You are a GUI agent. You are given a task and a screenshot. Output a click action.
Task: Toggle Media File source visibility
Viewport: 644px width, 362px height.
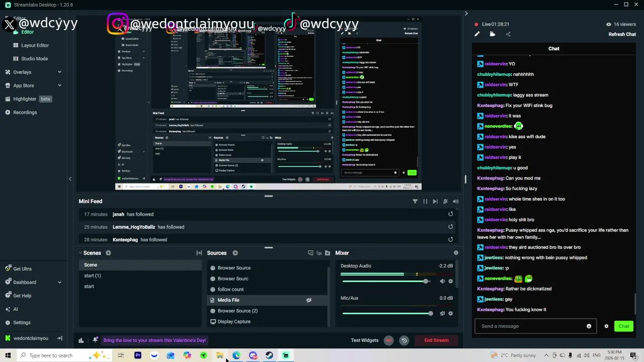309,300
